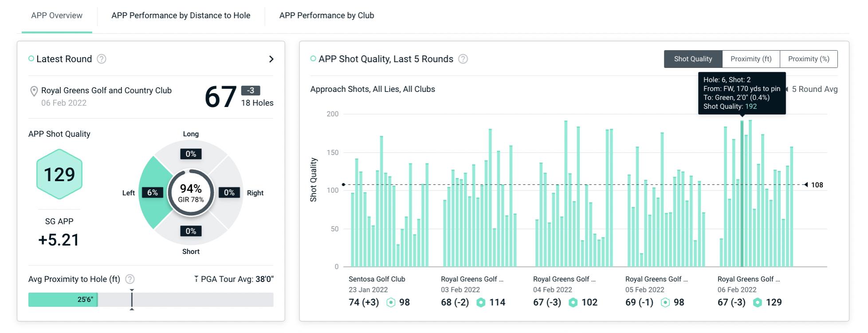Open Latest Round details chevron arrow
This screenshot has width=868, height=333.
pos(271,59)
